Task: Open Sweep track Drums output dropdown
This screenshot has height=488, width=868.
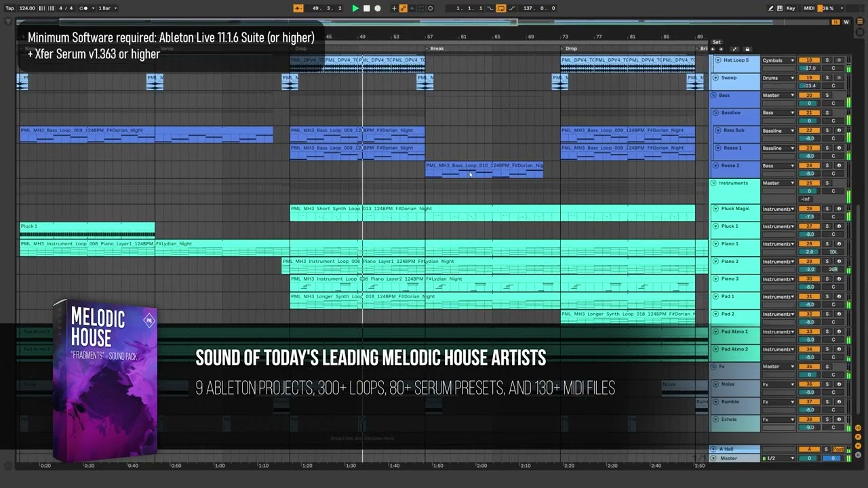Action: (x=778, y=78)
